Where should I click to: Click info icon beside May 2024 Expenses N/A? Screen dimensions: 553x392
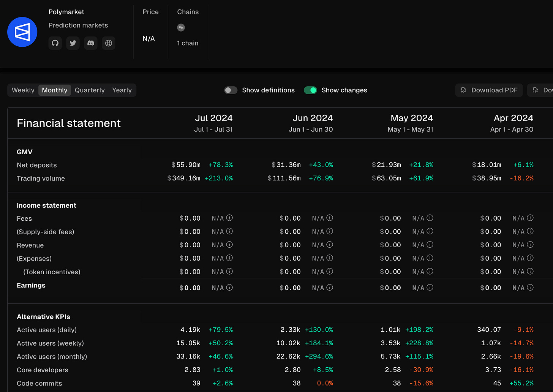430,258
